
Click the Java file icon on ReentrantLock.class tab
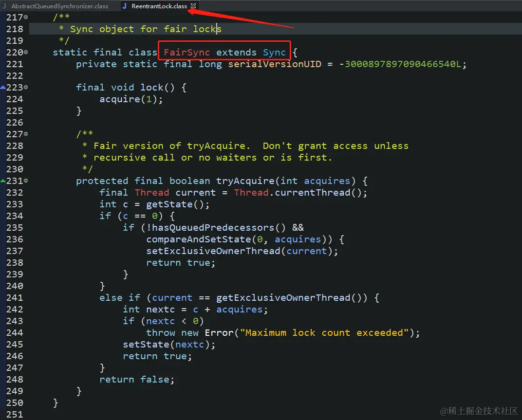coord(125,6)
